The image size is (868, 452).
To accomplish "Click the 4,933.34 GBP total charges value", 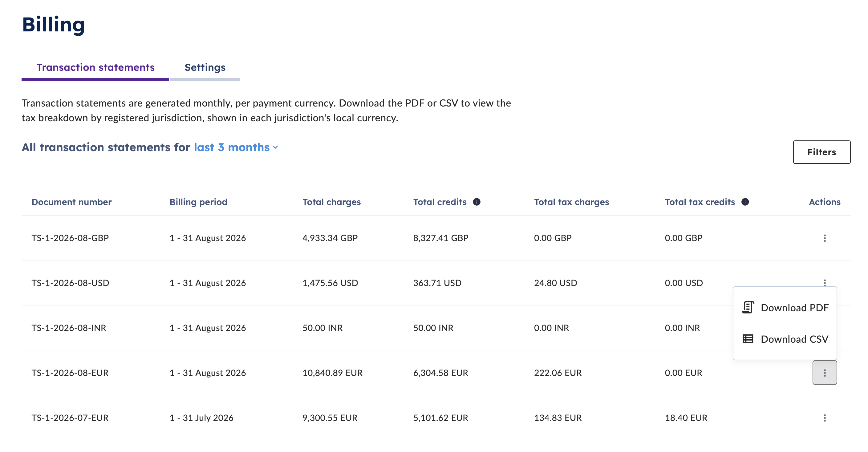I will click(x=330, y=238).
